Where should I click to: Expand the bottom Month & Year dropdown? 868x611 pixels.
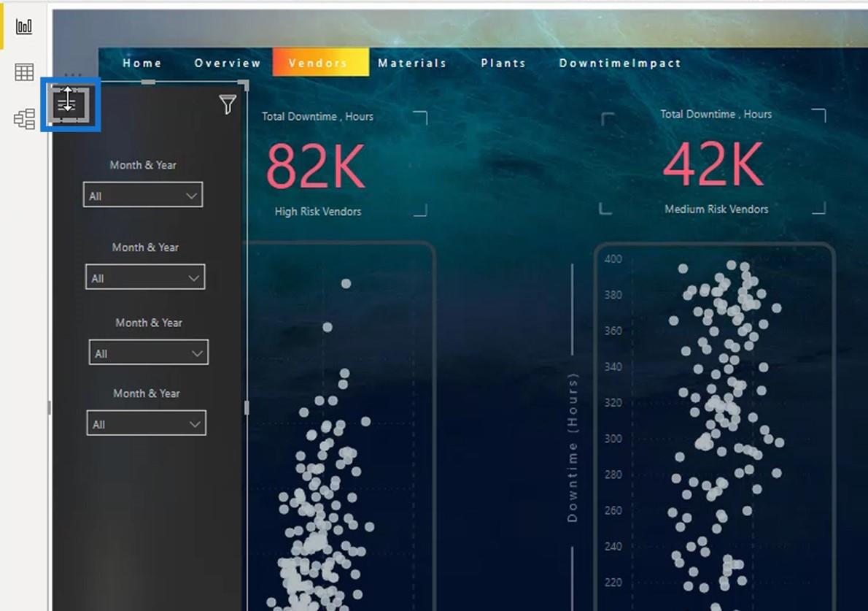(x=146, y=423)
